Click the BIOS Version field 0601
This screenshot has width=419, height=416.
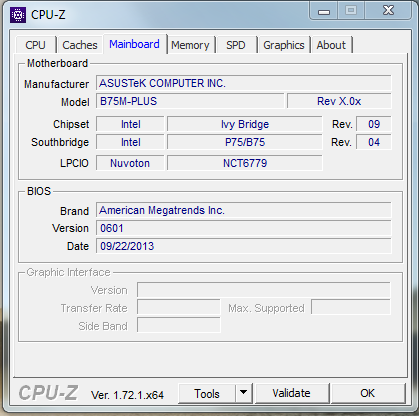244,228
